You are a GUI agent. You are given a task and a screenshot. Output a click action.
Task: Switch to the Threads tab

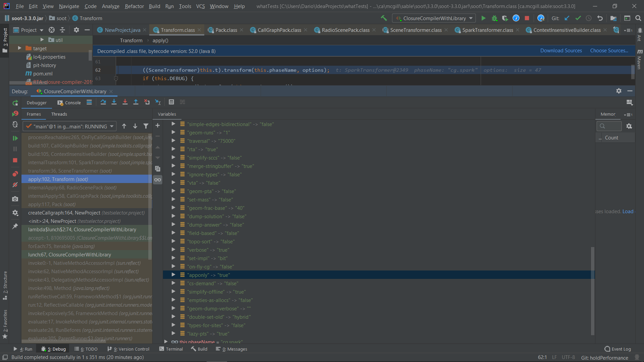point(59,114)
